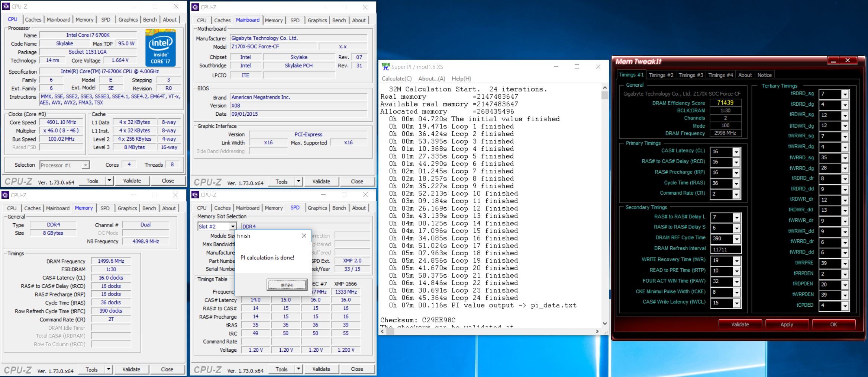Open tWRPRE tertiary timing dropdown
The image size is (868, 377).
[845, 263]
